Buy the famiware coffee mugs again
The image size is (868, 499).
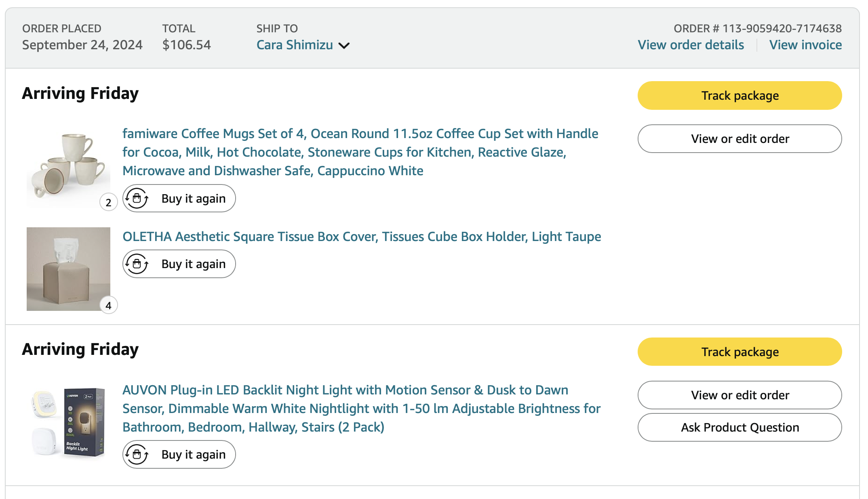(193, 198)
